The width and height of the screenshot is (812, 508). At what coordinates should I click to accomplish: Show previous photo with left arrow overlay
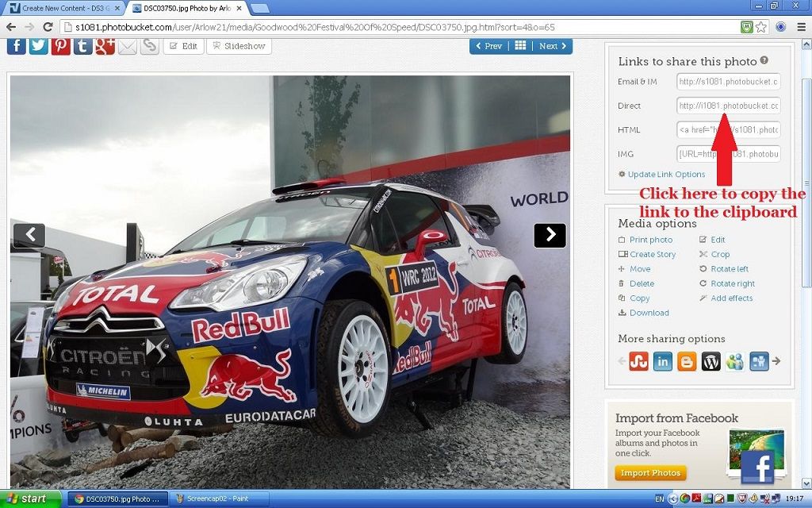[29, 235]
